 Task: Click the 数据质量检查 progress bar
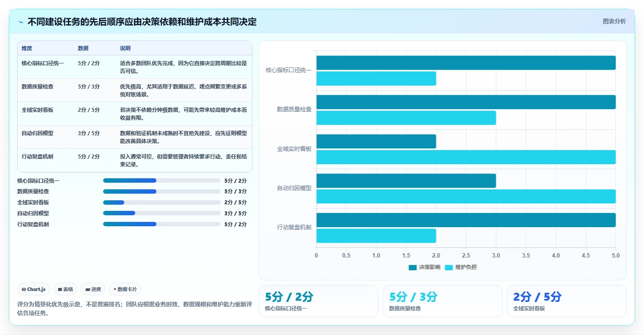(162, 191)
